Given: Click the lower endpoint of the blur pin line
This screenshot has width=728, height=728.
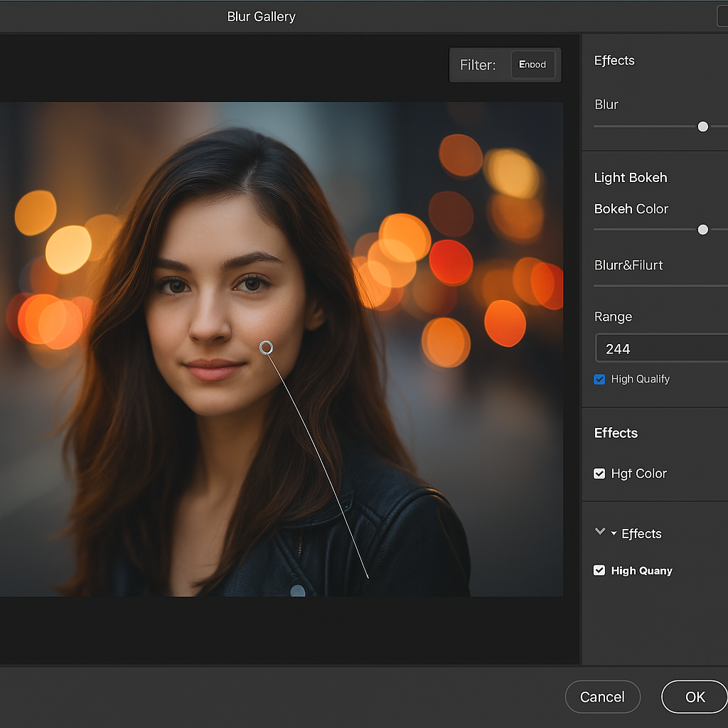Looking at the screenshot, I should [x=368, y=577].
